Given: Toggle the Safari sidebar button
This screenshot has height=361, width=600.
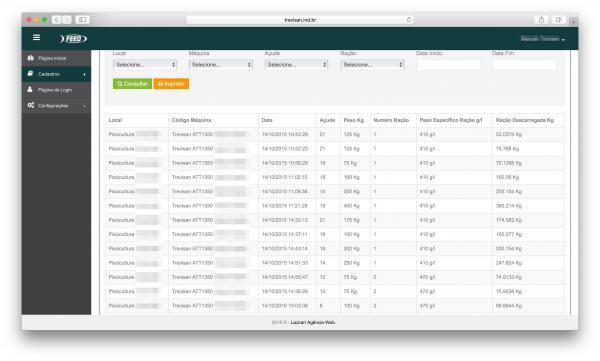Looking at the screenshot, I should [x=82, y=20].
